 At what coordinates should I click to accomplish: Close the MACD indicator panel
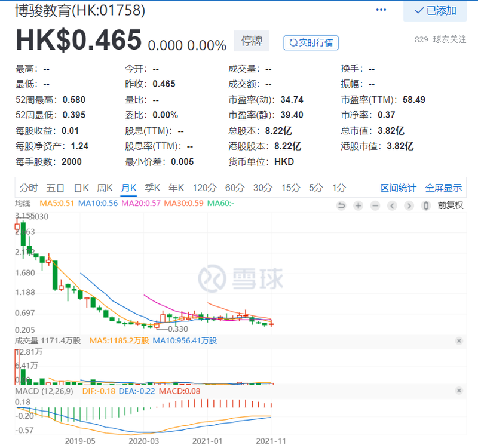[459, 391]
